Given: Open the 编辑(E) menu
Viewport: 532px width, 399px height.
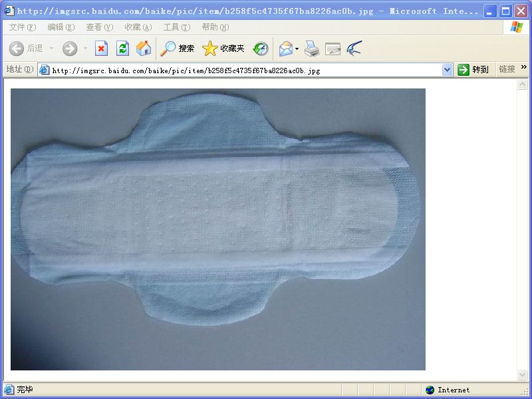Looking at the screenshot, I should point(61,27).
